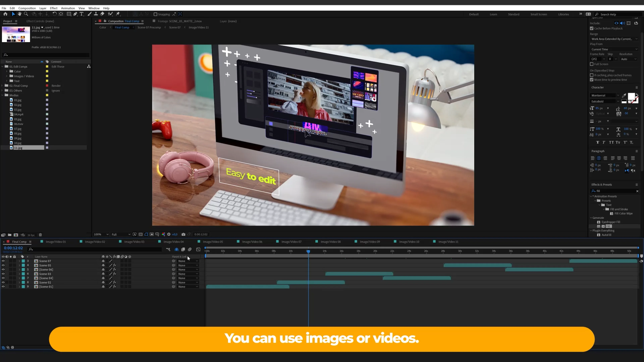Go to Scene 07 Precomp in breadcrumb
The image size is (644, 362).
pyautogui.click(x=149, y=27)
